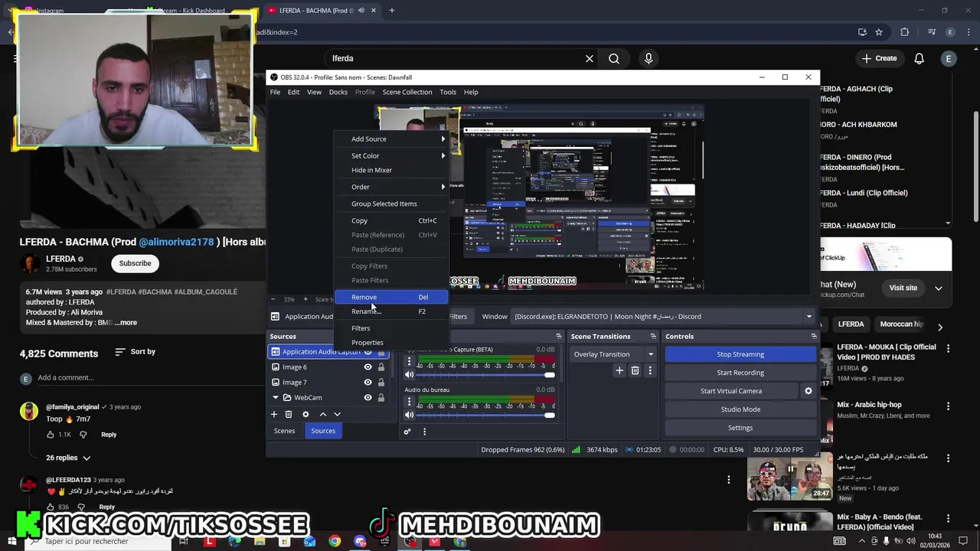Open Chrome extensions puzzle icon
This screenshot has height=551, width=980.
(905, 32)
